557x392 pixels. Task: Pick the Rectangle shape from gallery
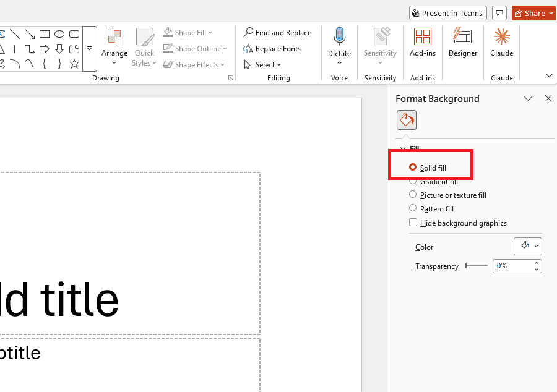pos(45,34)
